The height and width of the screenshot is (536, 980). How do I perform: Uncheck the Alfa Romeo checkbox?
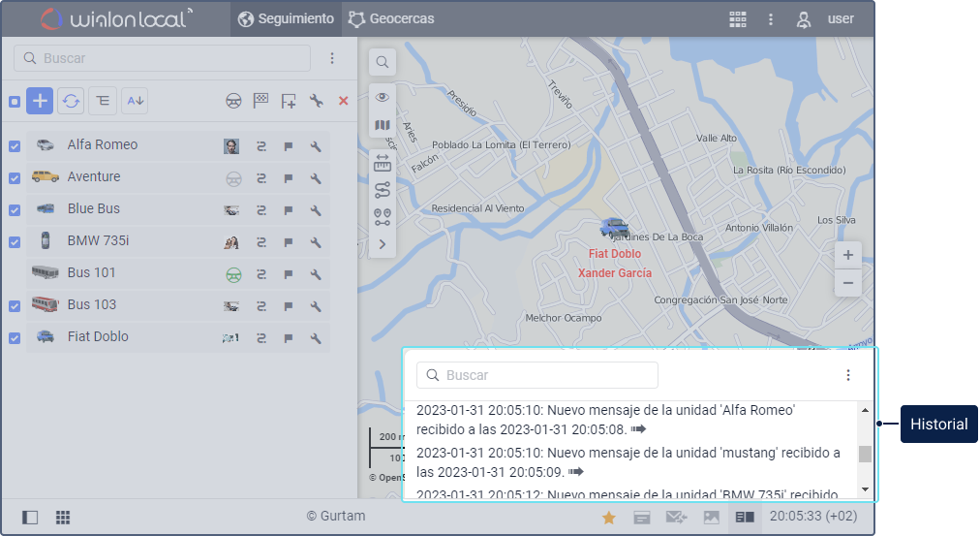pos(15,146)
